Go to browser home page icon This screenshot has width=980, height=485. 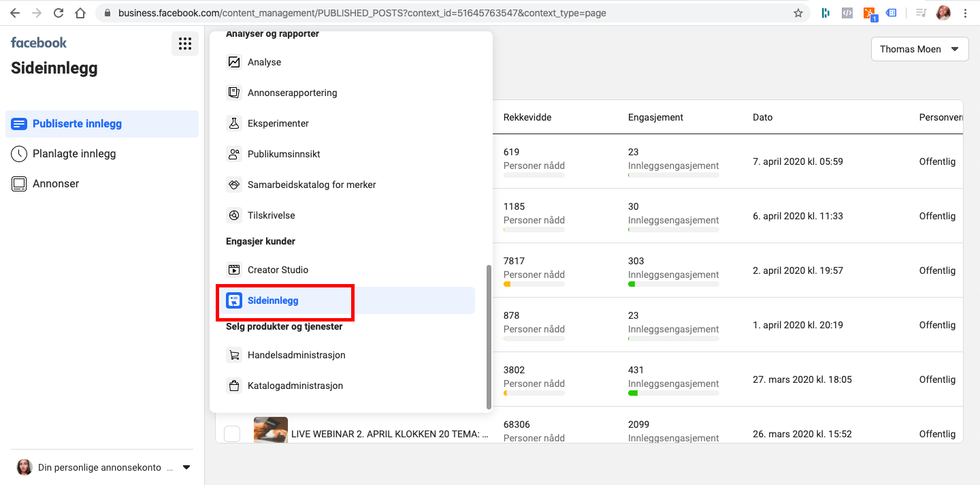pyautogui.click(x=80, y=13)
